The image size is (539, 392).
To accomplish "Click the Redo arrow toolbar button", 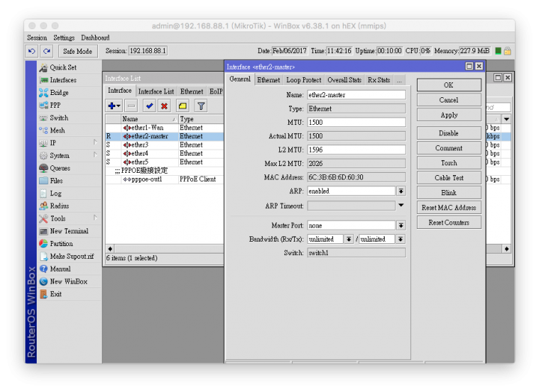I will pyautogui.click(x=46, y=51).
